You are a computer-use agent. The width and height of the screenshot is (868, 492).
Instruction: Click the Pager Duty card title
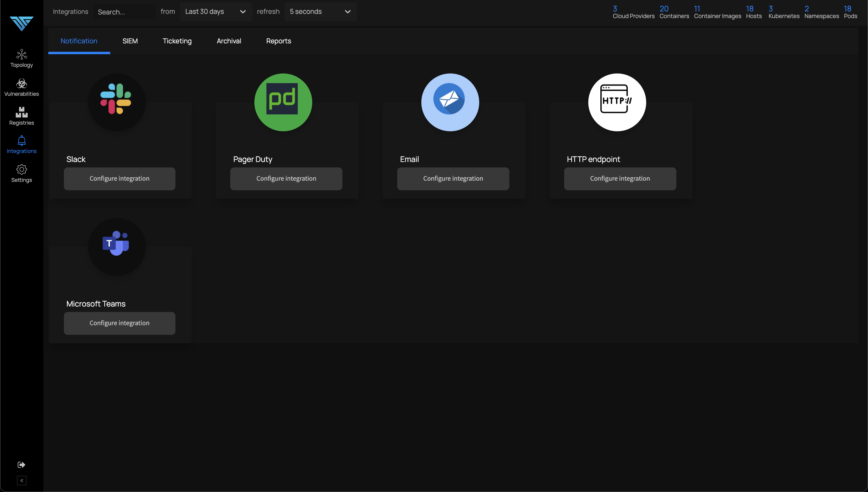(253, 159)
